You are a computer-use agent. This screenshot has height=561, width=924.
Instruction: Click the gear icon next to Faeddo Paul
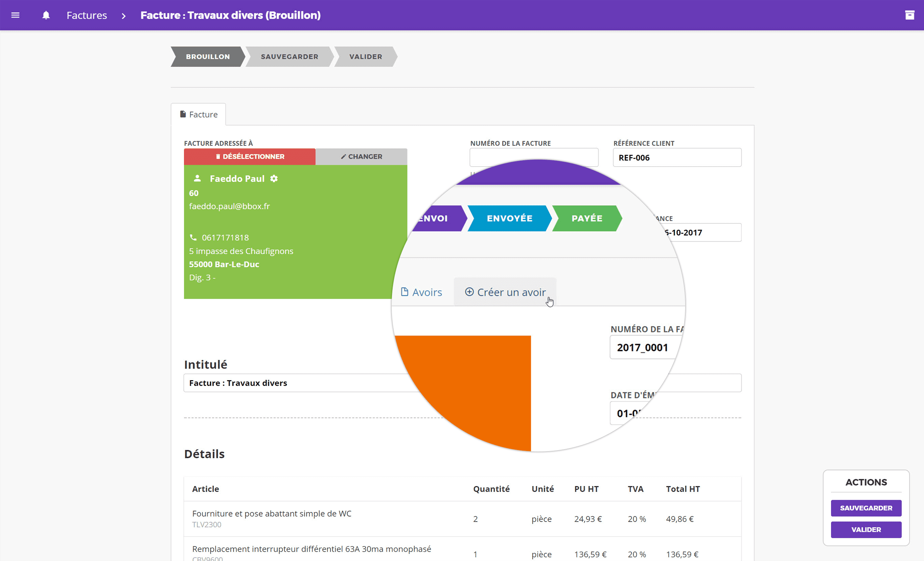pos(274,178)
